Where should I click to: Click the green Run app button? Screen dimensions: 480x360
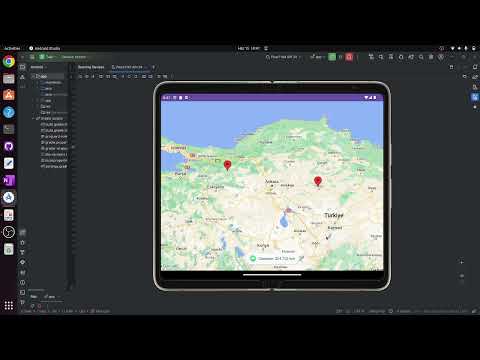(332, 57)
